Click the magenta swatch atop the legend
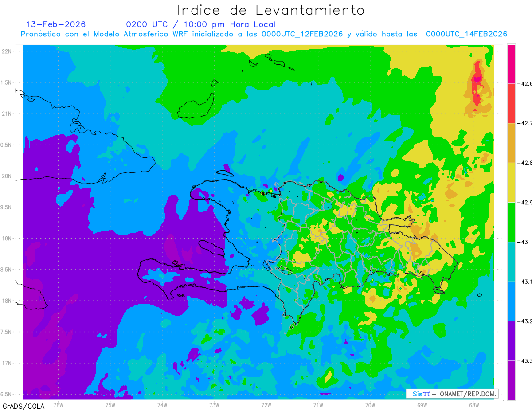This screenshot has height=411, width=532. (x=511, y=64)
